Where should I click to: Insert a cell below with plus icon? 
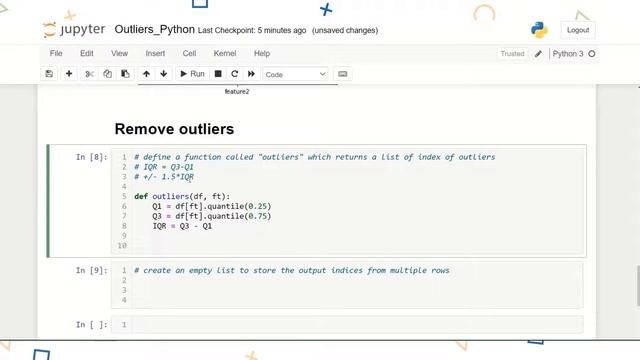[69, 74]
